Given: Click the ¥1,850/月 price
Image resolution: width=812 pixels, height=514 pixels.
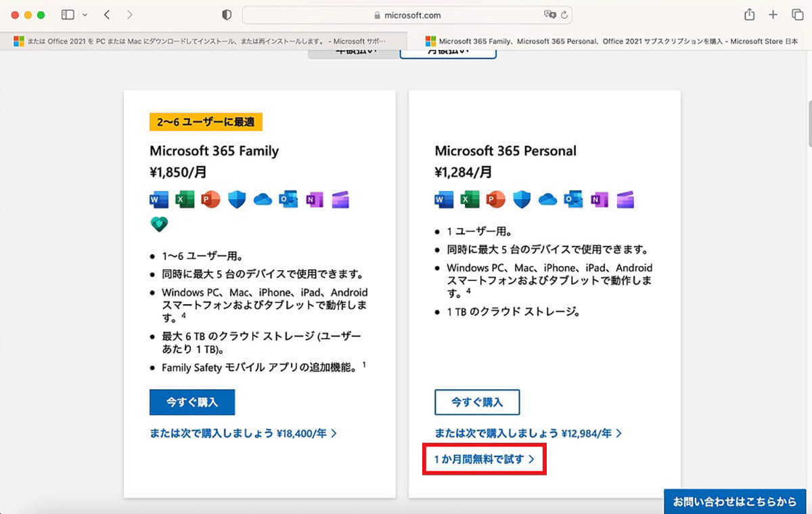Looking at the screenshot, I should [179, 173].
